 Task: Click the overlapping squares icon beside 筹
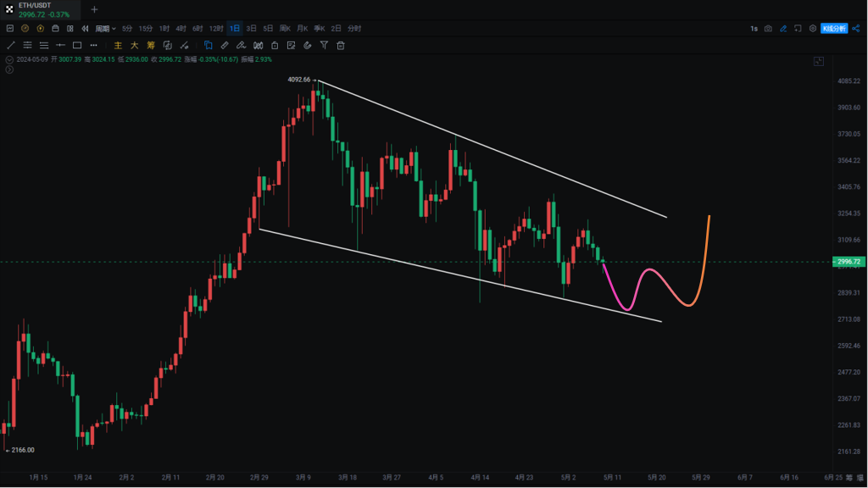(x=167, y=46)
